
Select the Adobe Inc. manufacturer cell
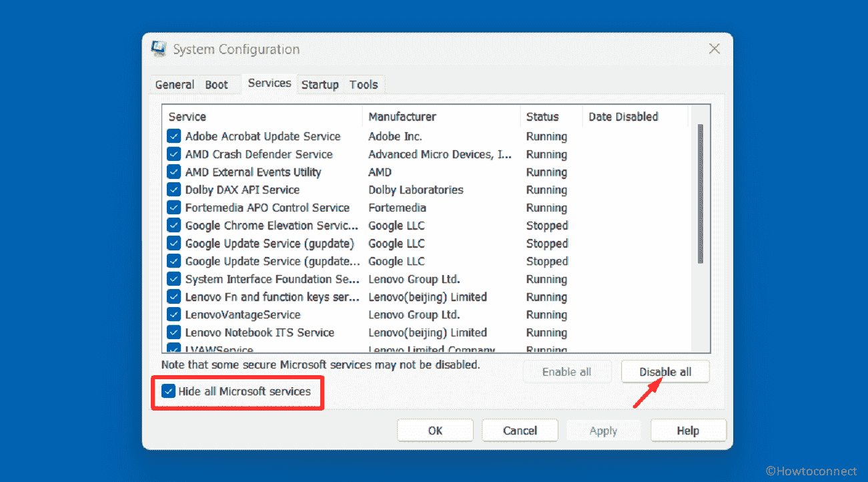(x=395, y=136)
